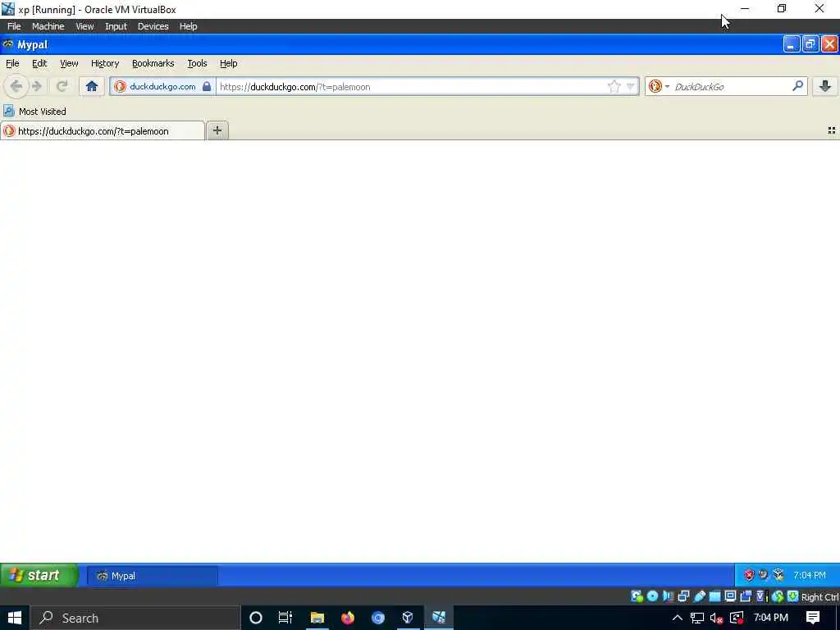Open Mypal Tools menu
The image size is (840, 630).
197,63
